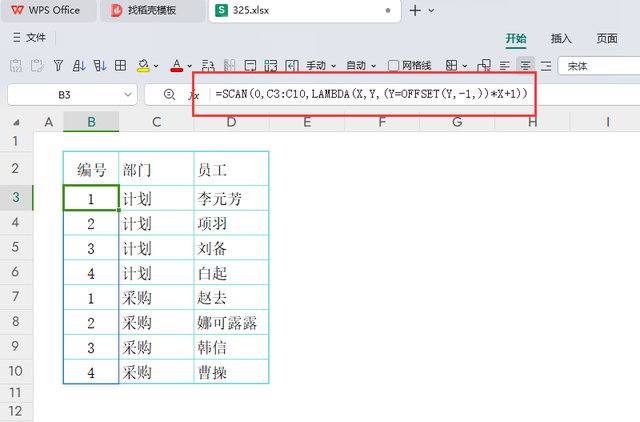Viewport: 640px width, 422px height.
Task: Select cell containing 李元芳
Action: click(231, 198)
